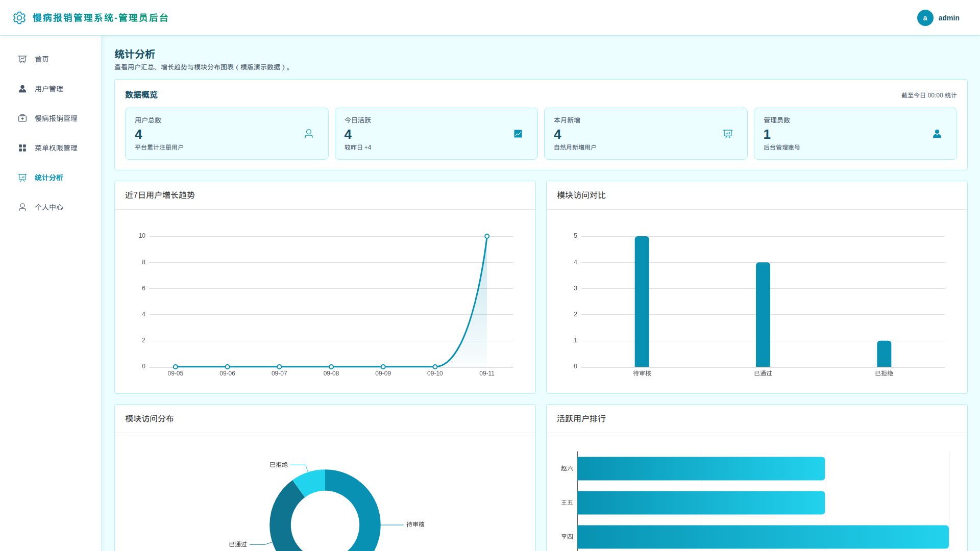The height and width of the screenshot is (551, 980).
Task: Click the 今日活跃 card label
Action: 358,120
